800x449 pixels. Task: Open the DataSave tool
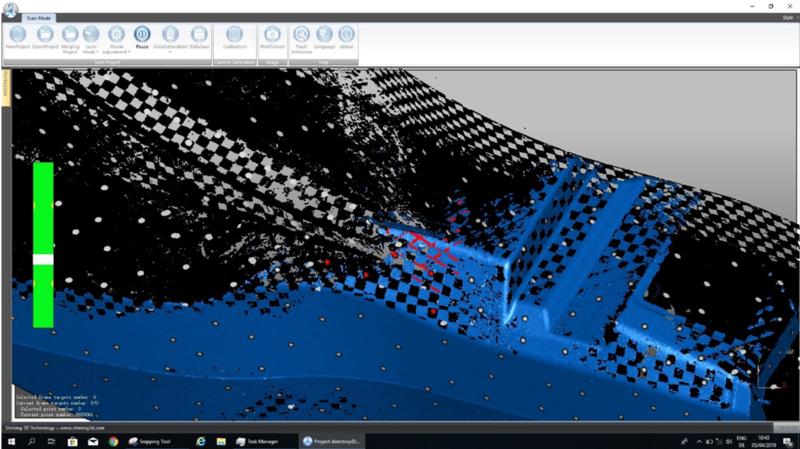click(x=199, y=36)
